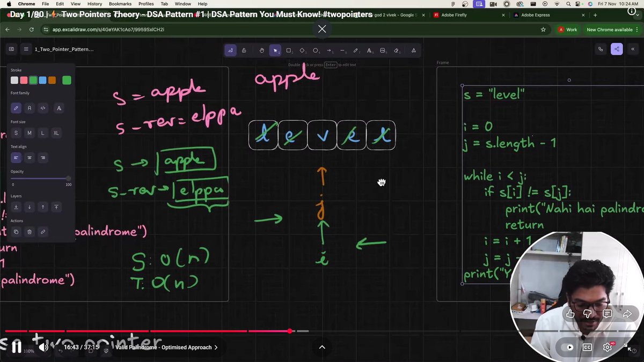Like the video with thumbs up
The height and width of the screenshot is (362, 644).
coord(570,314)
